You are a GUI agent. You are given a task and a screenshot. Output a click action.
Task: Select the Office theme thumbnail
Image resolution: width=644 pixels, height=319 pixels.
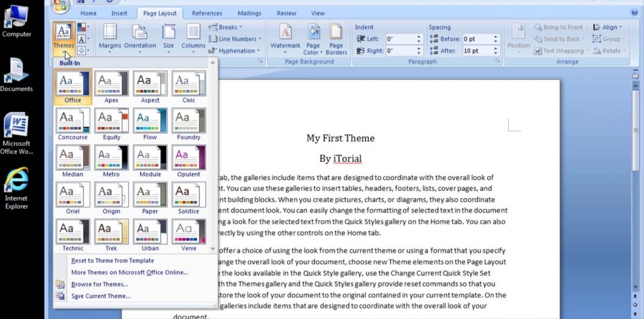point(73,86)
